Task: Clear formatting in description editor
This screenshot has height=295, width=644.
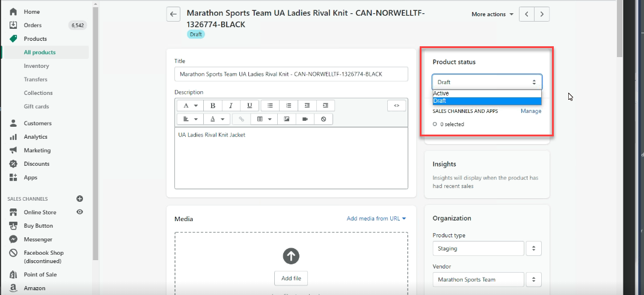Action: pyautogui.click(x=324, y=119)
